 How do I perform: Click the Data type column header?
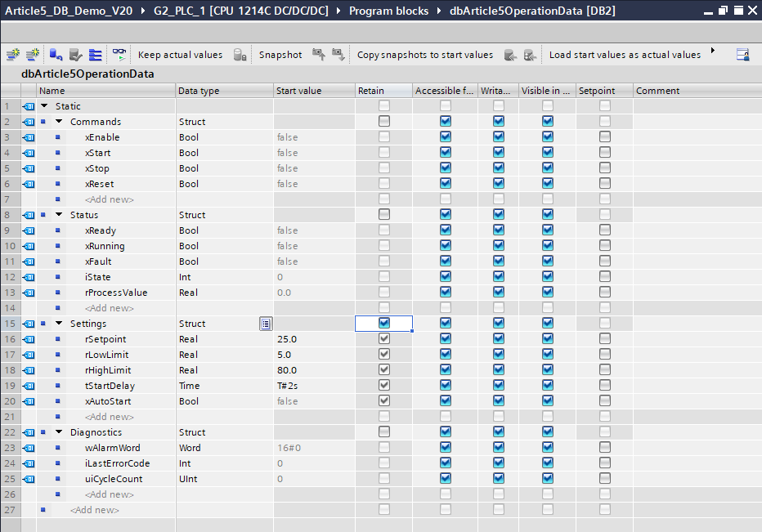(x=225, y=91)
